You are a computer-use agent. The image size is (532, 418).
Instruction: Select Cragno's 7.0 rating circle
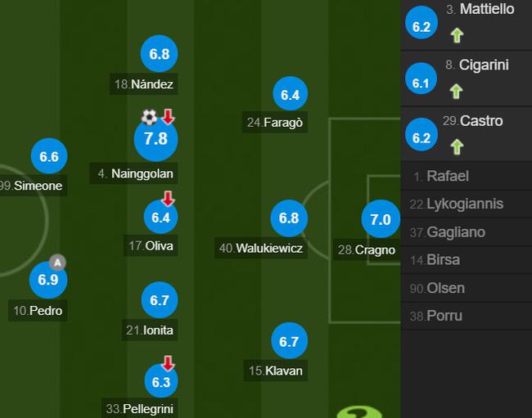pos(381,219)
